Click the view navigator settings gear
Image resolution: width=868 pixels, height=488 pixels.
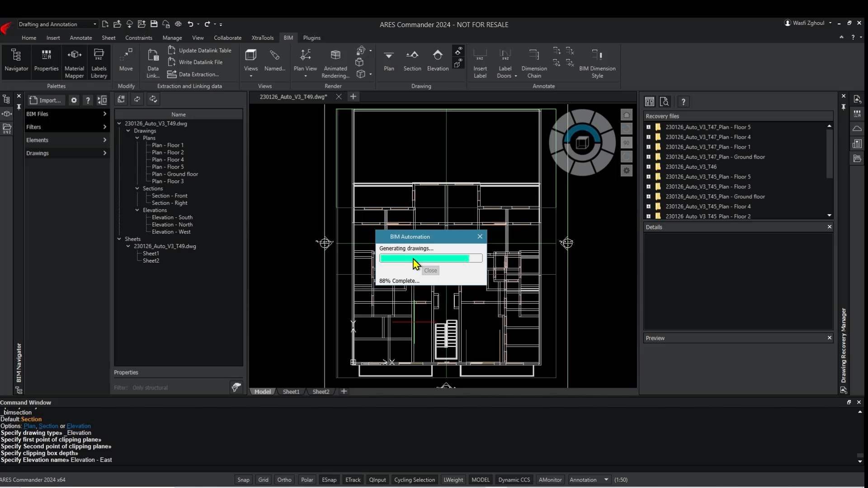tap(626, 171)
